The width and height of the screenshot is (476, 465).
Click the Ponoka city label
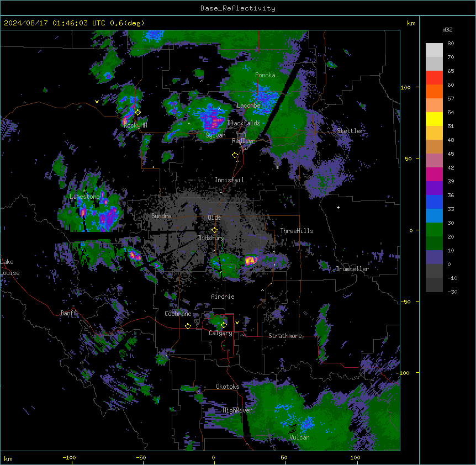tap(265, 75)
